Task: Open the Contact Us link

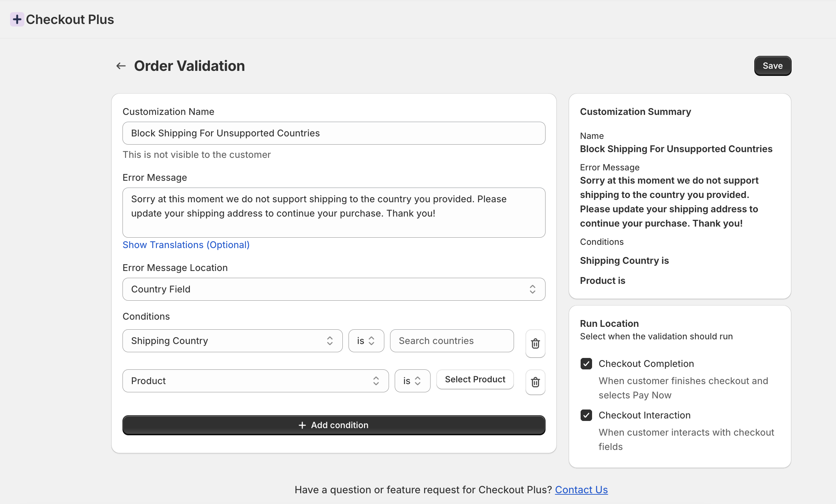Action: tap(581, 490)
